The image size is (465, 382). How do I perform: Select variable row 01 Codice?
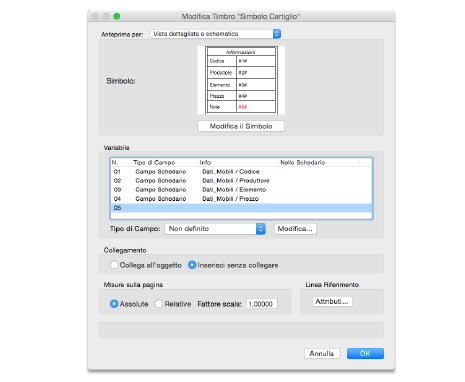[241, 172]
